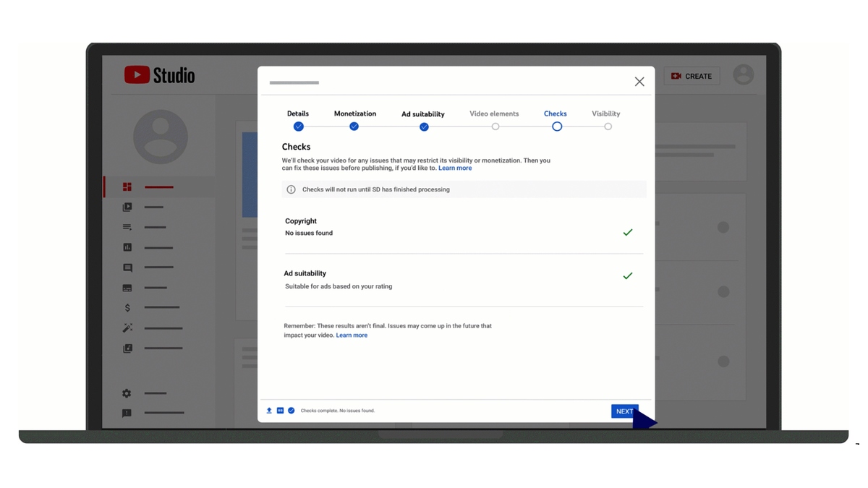Select the Content icon in the sidebar
868x488 pixels.
point(127,207)
